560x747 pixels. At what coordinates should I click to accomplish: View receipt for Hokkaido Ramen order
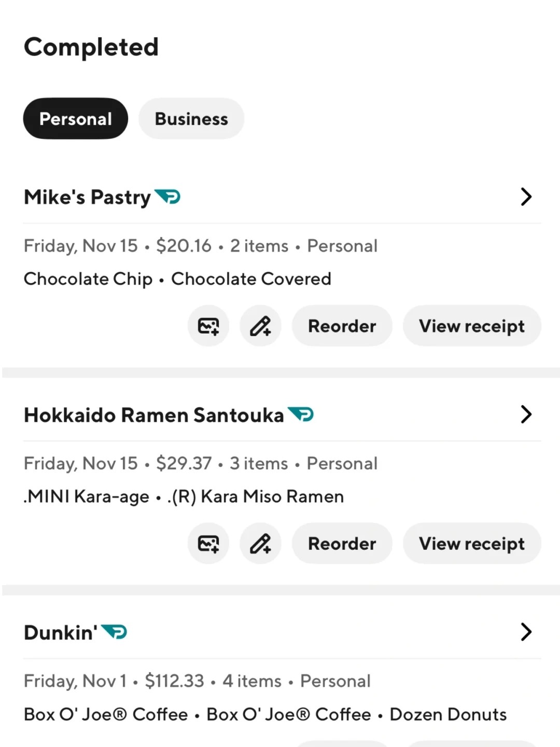tap(472, 543)
